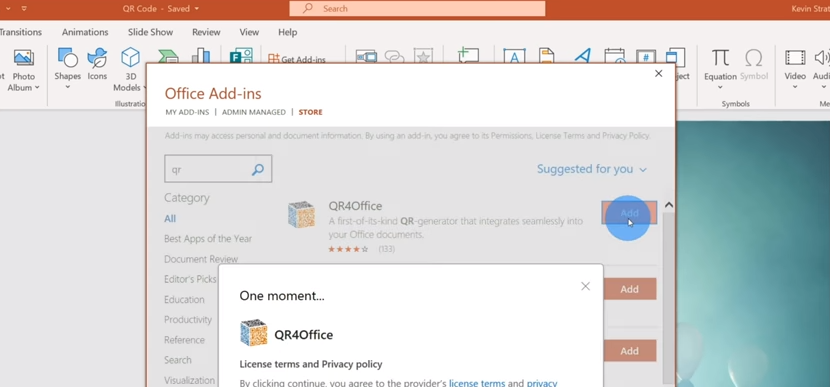The width and height of the screenshot is (830, 387).
Task: Insert an Equation from Symbols group
Action: click(720, 69)
